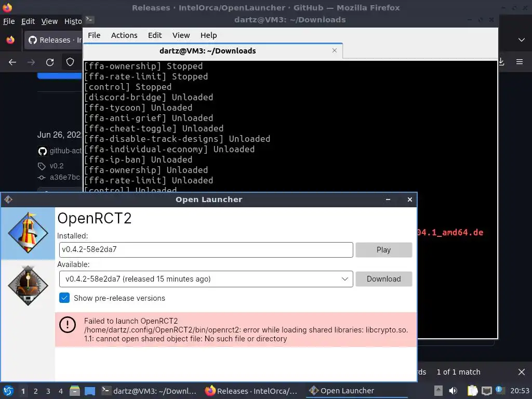Open the LXQt start menu icon
Viewport: 532px width, 399px height.
(8, 391)
